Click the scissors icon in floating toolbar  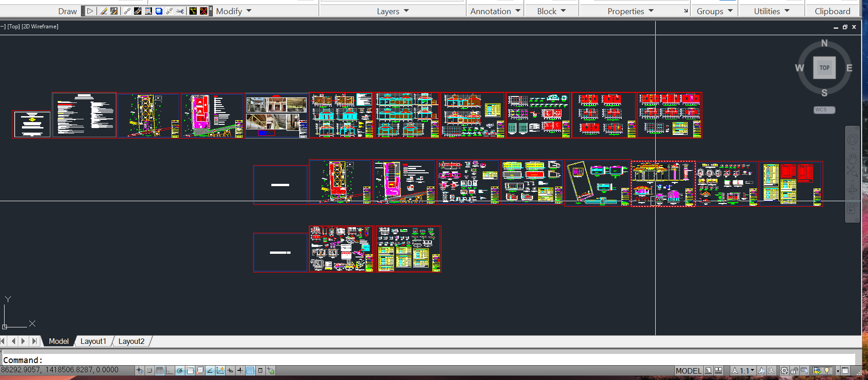[x=180, y=11]
